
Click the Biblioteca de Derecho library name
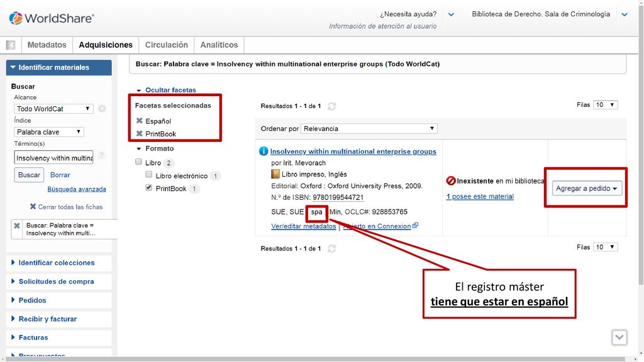pos(541,14)
